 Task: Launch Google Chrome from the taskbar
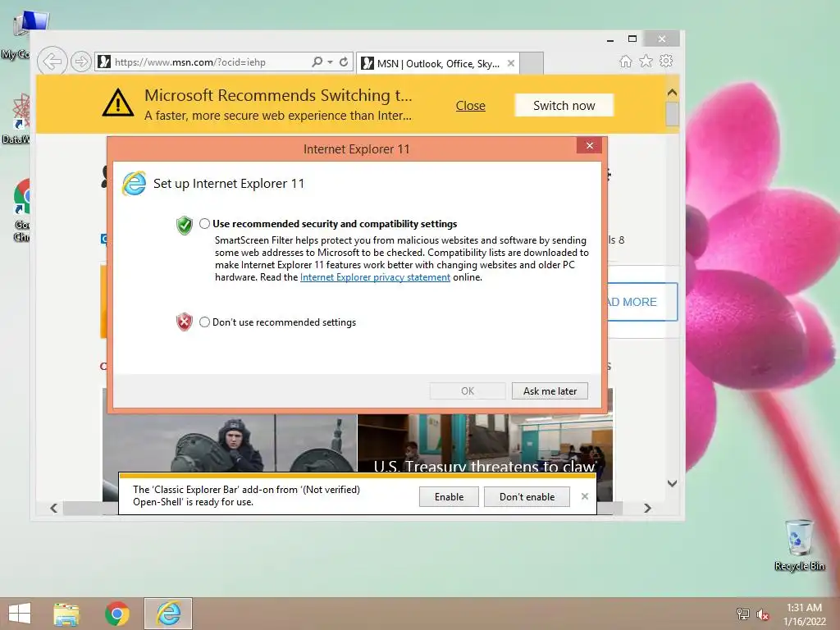[x=116, y=614]
